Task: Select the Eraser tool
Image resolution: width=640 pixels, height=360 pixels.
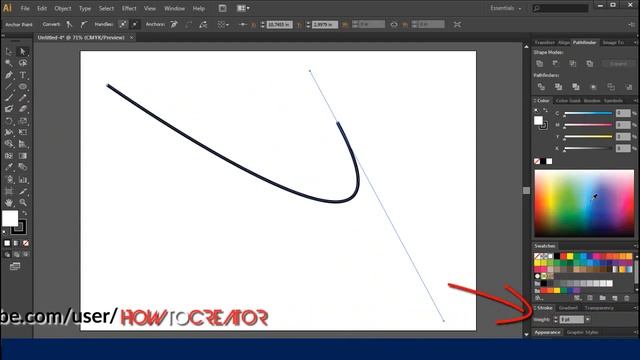Action: [23, 109]
